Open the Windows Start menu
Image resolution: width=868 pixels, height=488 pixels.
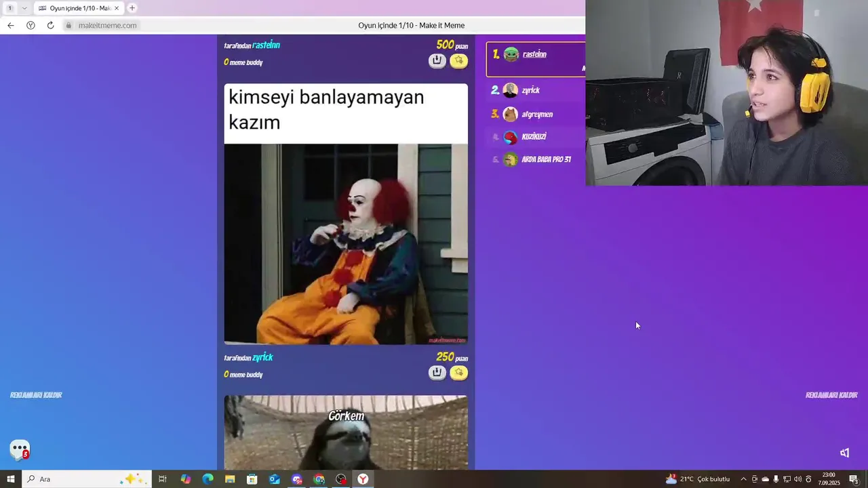point(11,479)
